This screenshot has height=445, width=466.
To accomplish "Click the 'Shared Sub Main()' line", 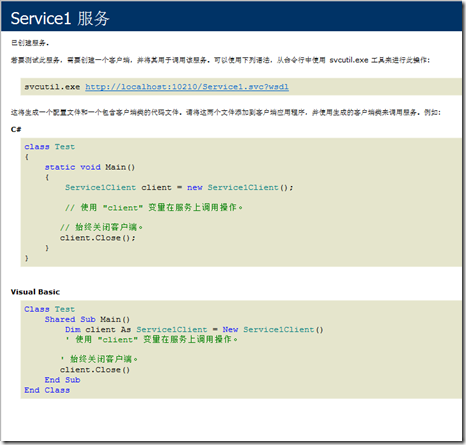I will [x=87, y=319].
